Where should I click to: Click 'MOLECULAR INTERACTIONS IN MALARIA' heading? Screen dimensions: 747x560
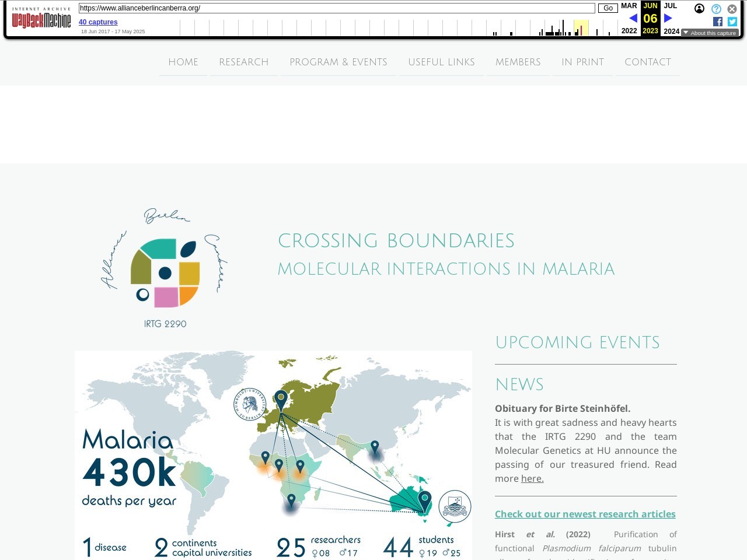[x=446, y=269]
